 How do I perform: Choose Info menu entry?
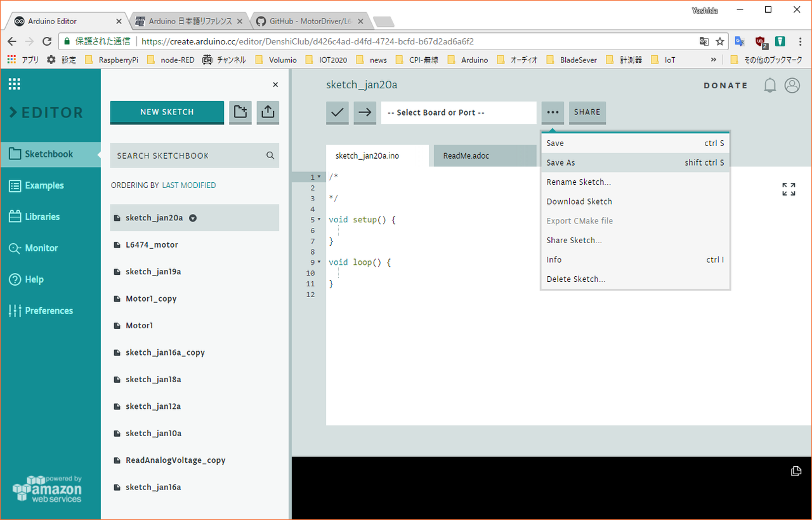[x=635, y=260]
